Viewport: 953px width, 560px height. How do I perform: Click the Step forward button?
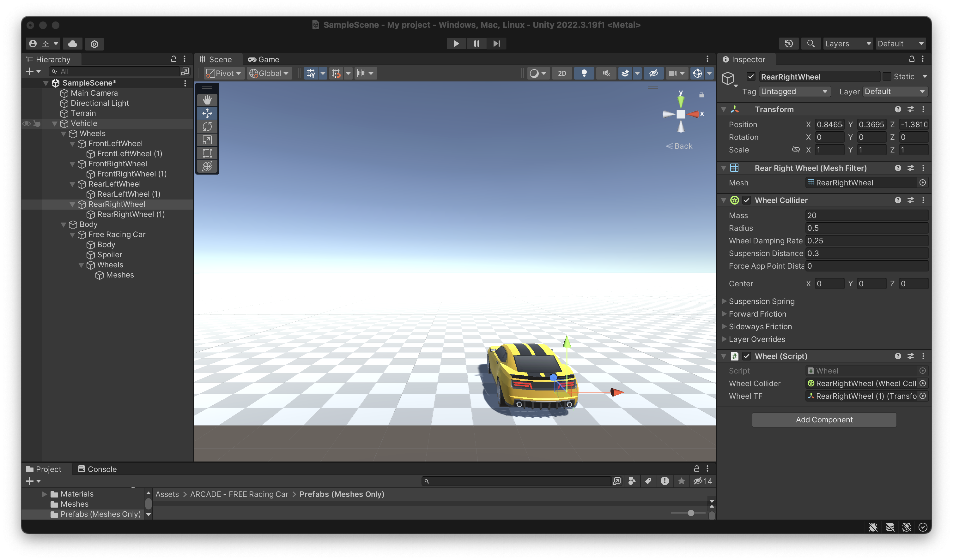[496, 44]
